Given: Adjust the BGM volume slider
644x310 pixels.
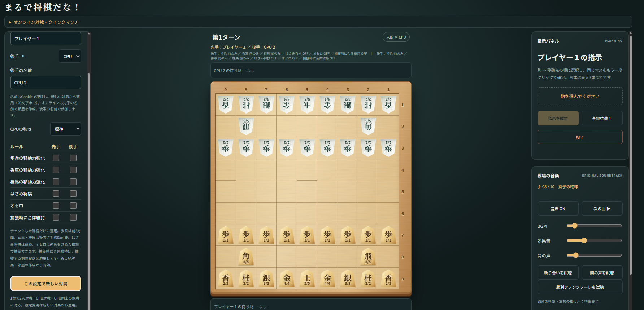Looking at the screenshot, I should tap(594, 226).
